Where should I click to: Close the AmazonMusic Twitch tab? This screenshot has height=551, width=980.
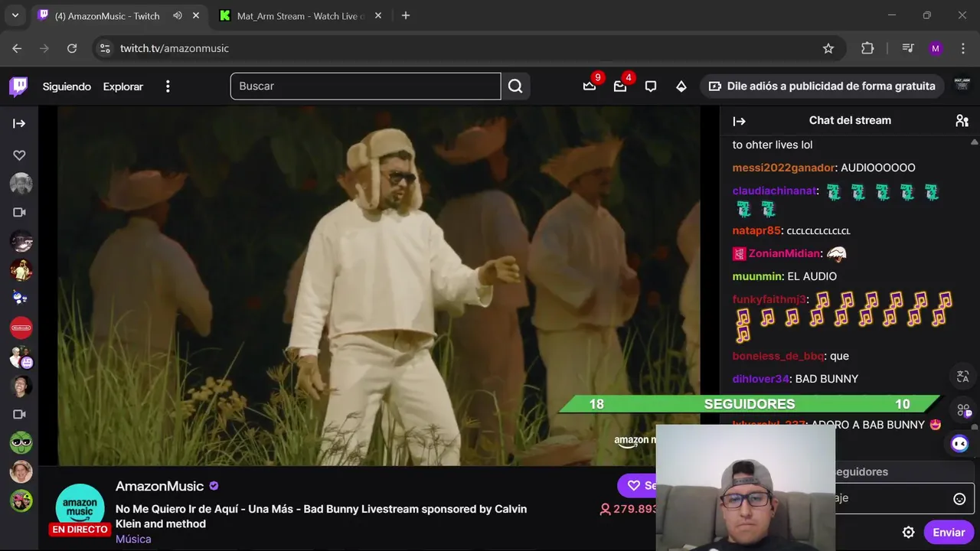click(x=196, y=15)
